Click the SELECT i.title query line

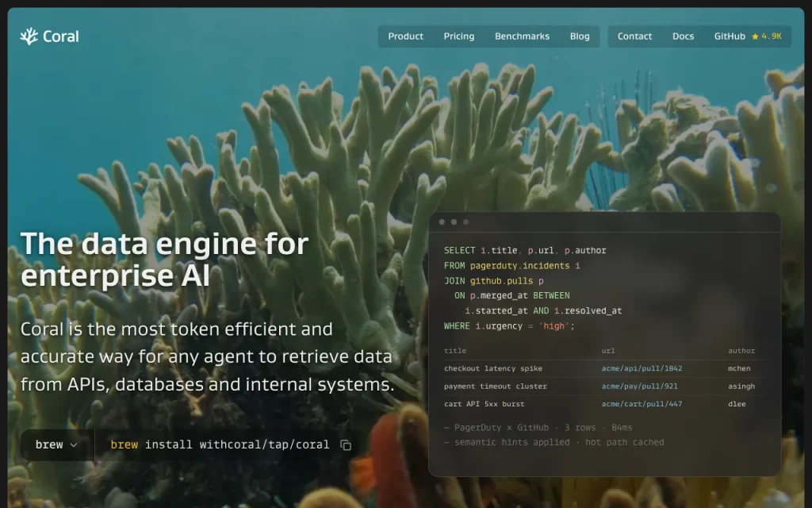click(525, 250)
